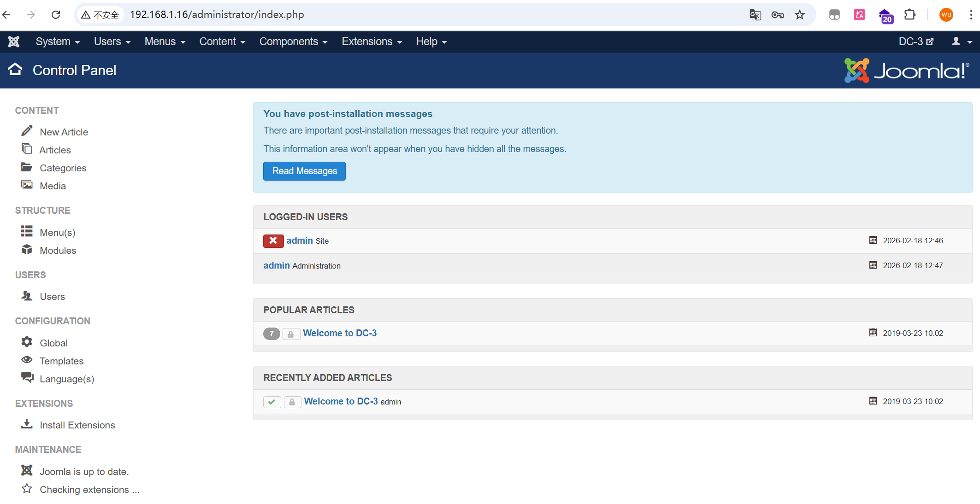Open the Help menu
This screenshot has height=504, width=980.
tap(431, 42)
